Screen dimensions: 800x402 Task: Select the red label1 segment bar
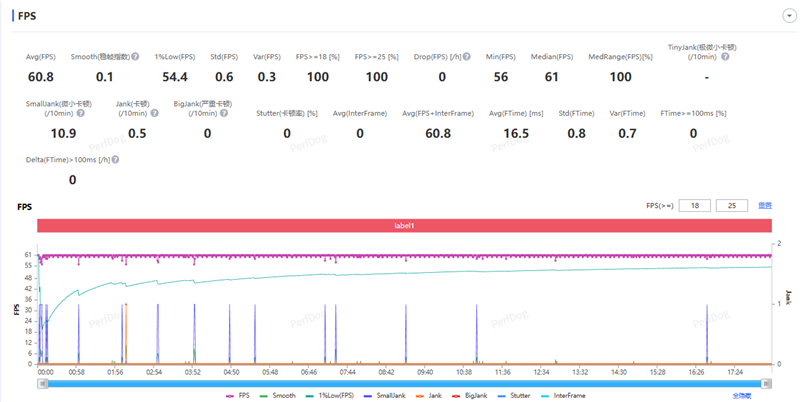[x=404, y=226]
